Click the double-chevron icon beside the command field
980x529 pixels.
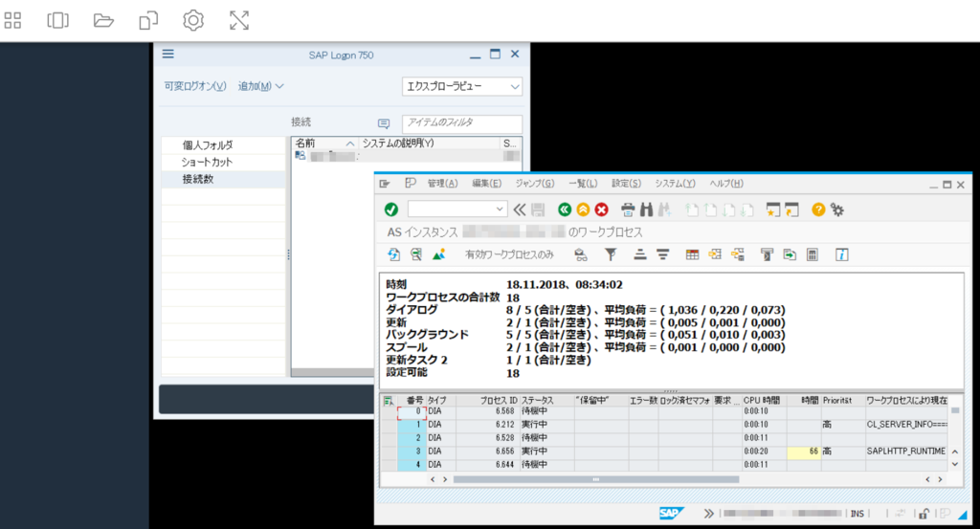[520, 209]
